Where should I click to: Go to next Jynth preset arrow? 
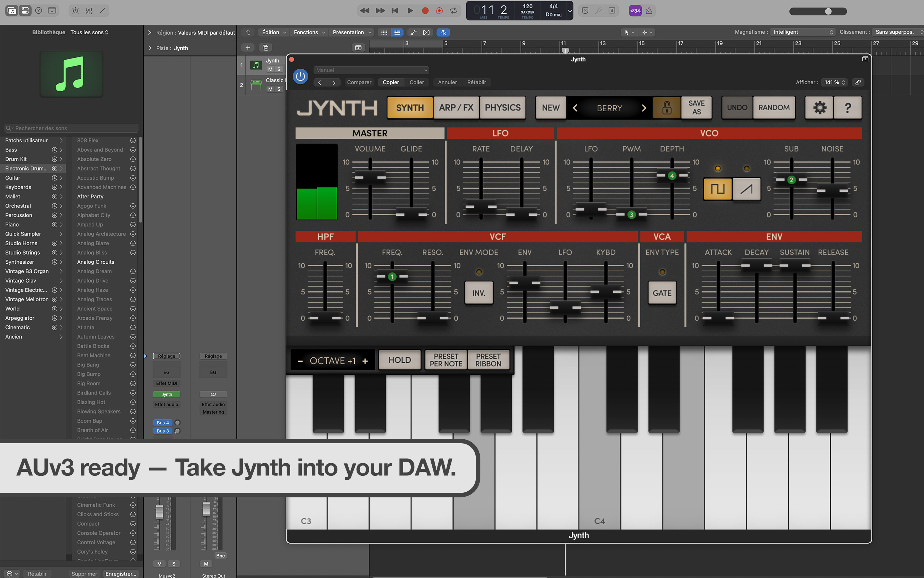(644, 108)
